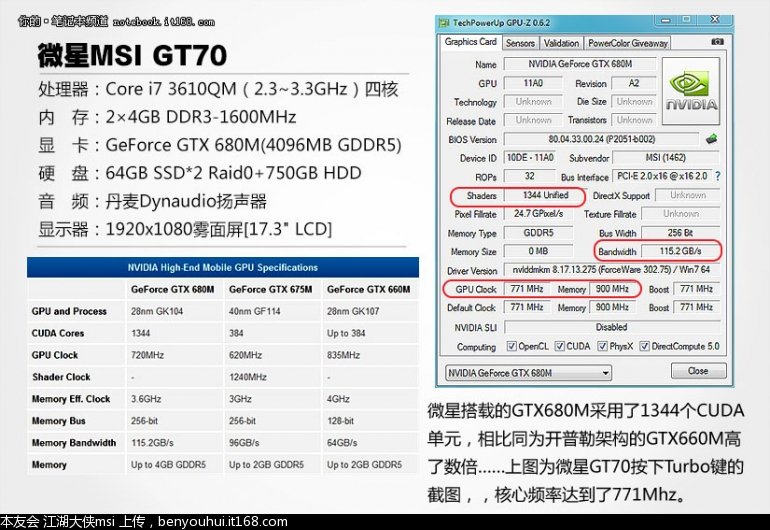
Task: Click the NVIDIA SLI field Disabled
Action: (611, 327)
